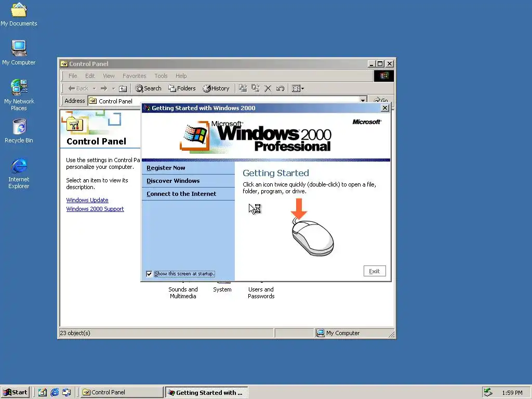Switch to Control Panel taskbar button
Image resolution: width=532 pixels, height=399 pixels.
122,392
